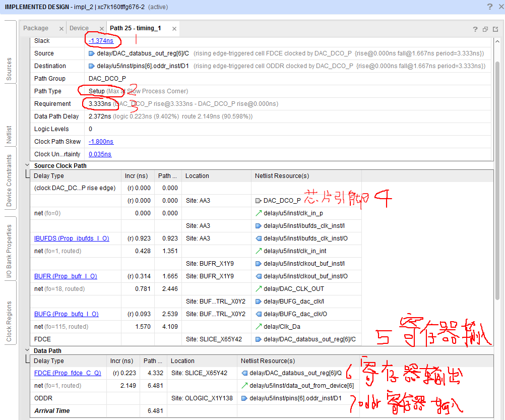Switch to the Package tab
Screen dimensions: 505x420
36,28
